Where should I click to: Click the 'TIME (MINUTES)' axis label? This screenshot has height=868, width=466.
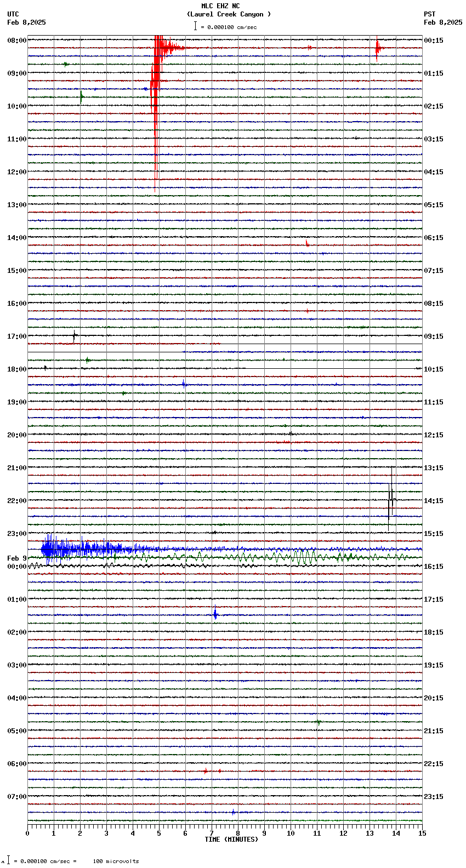(231, 840)
